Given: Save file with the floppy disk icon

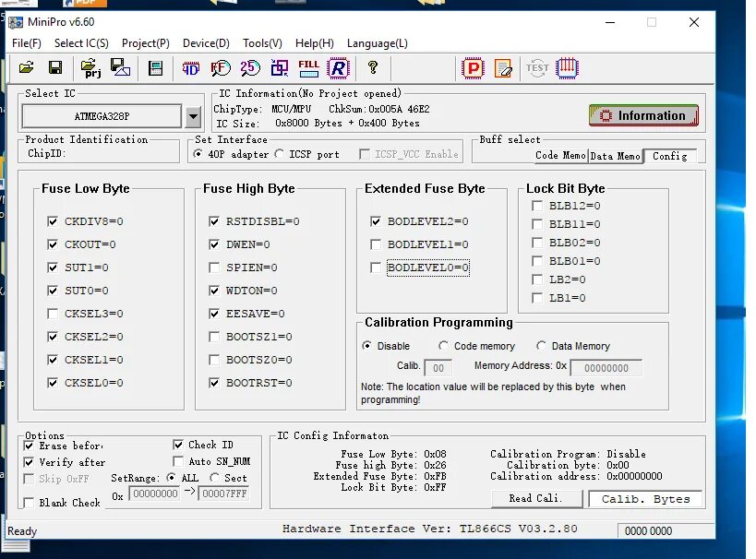Looking at the screenshot, I should click(55, 68).
